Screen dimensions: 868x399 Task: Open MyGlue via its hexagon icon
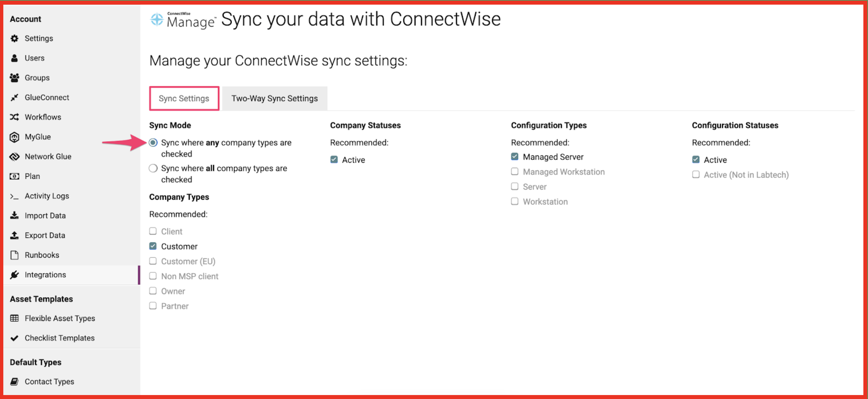[x=14, y=137]
